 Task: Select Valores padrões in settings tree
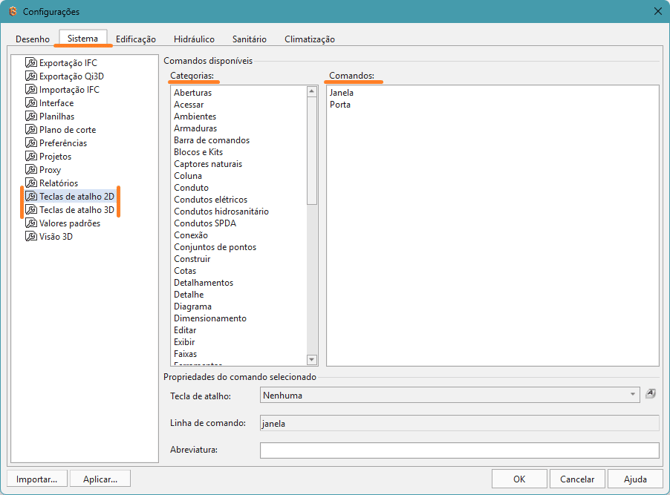coord(70,223)
